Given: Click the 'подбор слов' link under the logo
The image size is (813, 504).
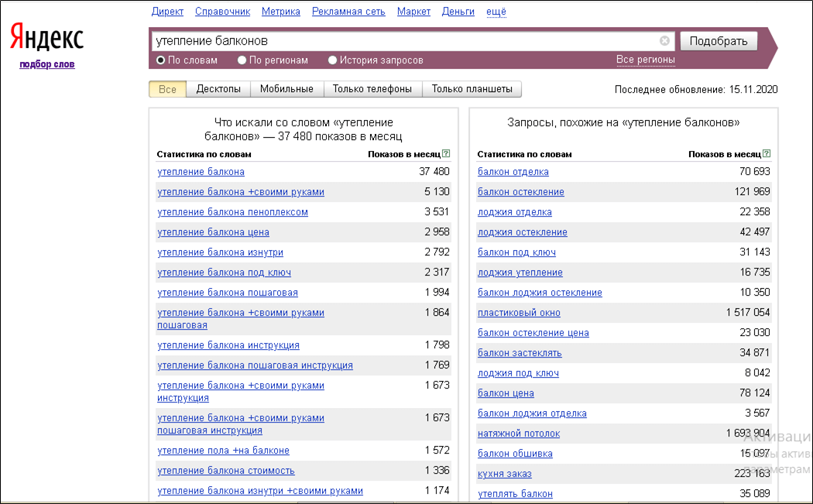Looking at the screenshot, I should coord(47,64).
